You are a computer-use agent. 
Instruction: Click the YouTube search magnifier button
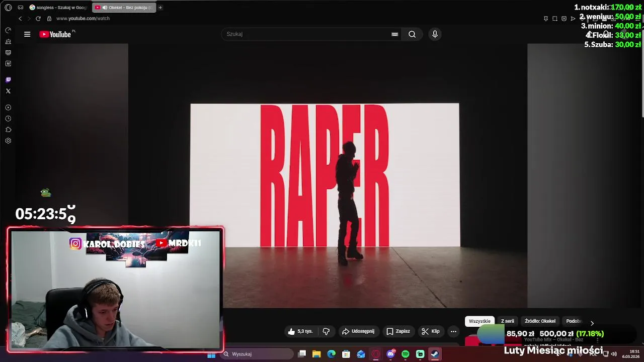pos(412,34)
